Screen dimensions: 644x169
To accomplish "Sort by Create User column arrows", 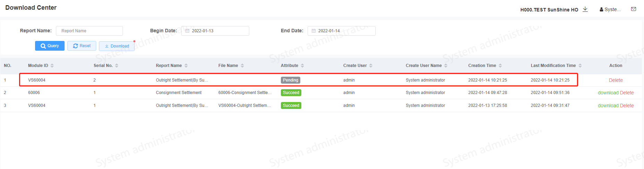I will point(371,66).
